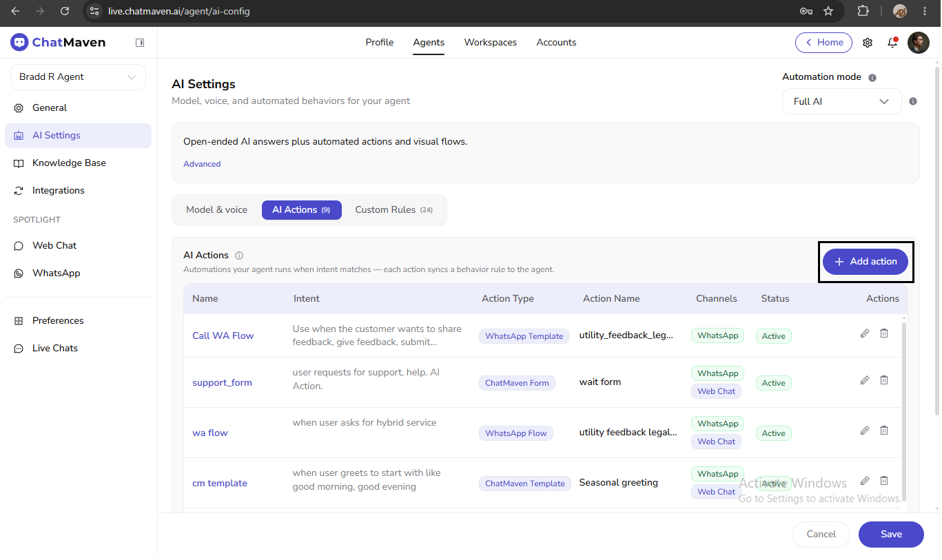Delete the cm template action
942x560 pixels.
pyautogui.click(x=884, y=481)
